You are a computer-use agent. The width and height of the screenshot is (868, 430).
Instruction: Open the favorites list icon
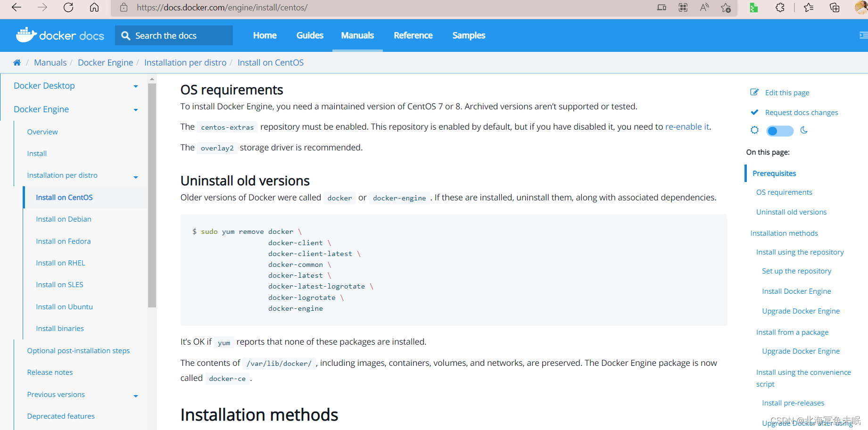tap(809, 8)
